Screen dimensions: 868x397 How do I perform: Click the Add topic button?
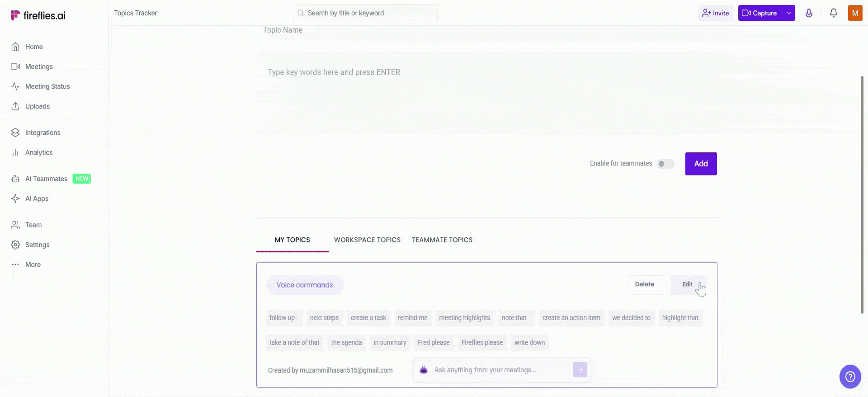tap(701, 164)
